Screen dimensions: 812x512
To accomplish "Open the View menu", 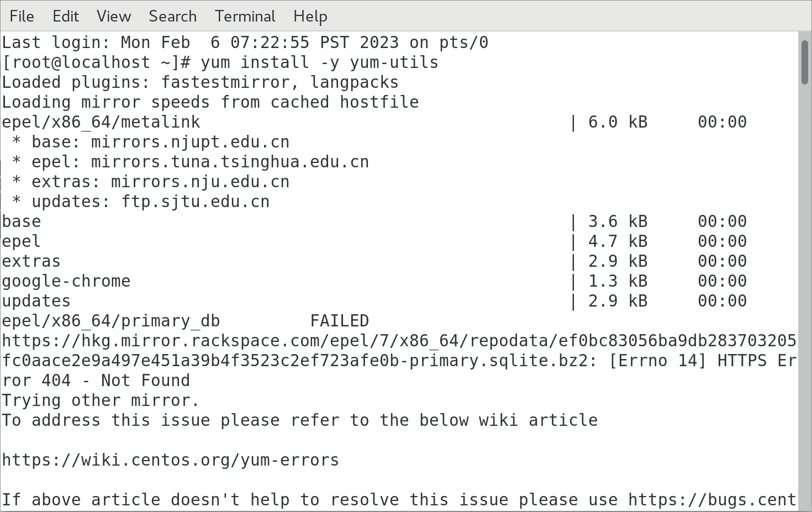I will coord(114,17).
